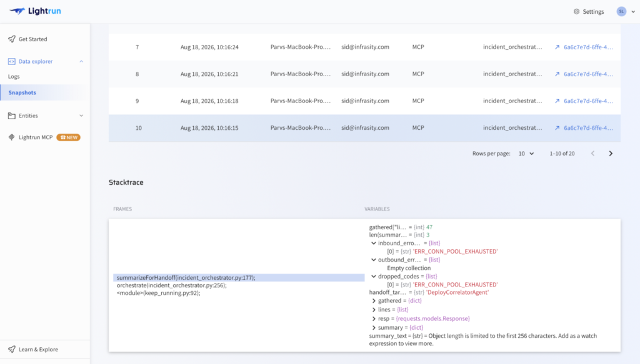Select row 8 timestamp 10:16:21

(x=209, y=74)
